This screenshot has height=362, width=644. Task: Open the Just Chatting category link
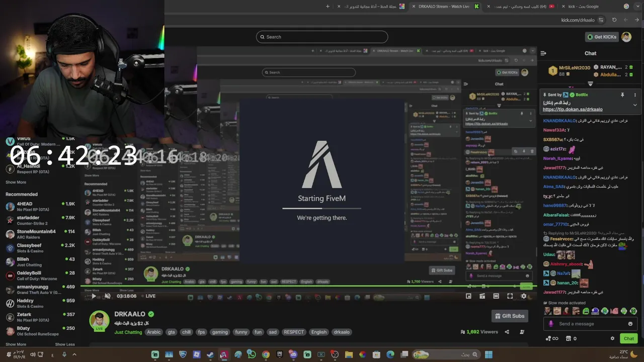click(x=128, y=332)
